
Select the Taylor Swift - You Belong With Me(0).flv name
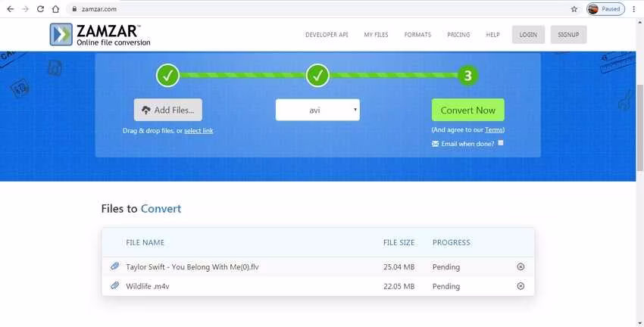pyautogui.click(x=192, y=266)
